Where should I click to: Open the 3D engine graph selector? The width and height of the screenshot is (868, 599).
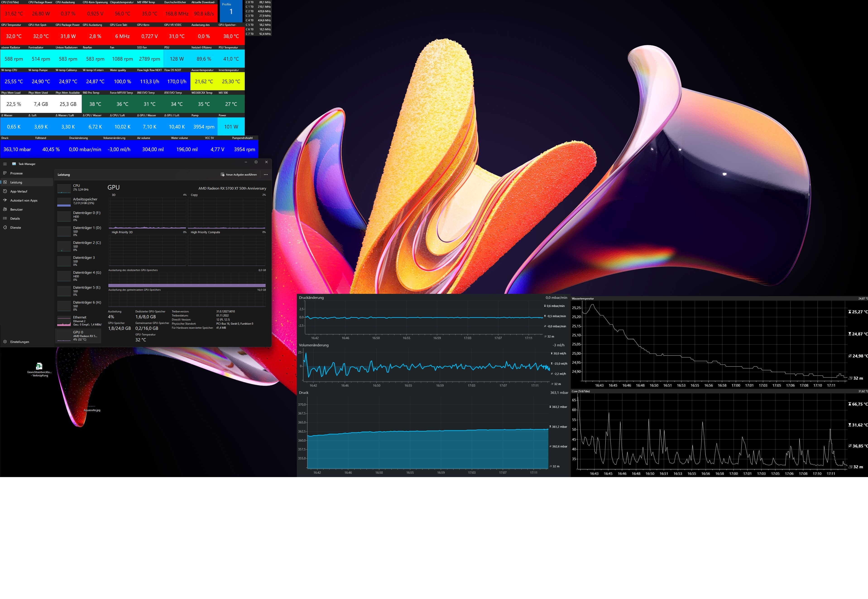coord(114,195)
